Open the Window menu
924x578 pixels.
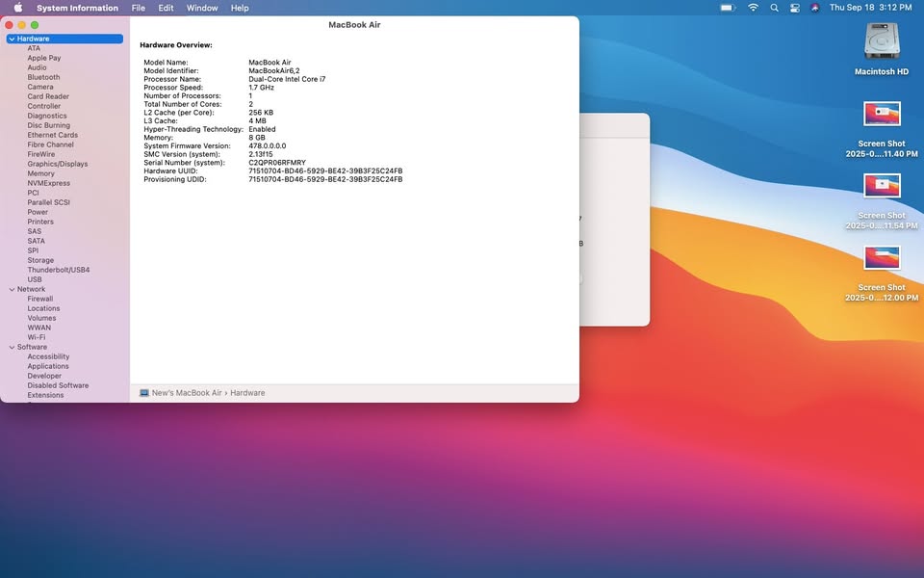pos(202,8)
